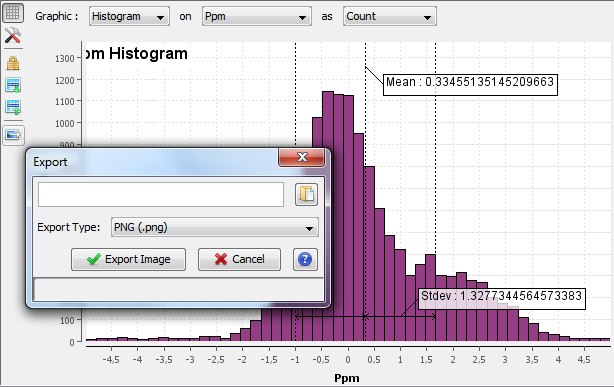The width and height of the screenshot is (614, 387).
Task: Click the Graphic label text
Action: click(57, 16)
